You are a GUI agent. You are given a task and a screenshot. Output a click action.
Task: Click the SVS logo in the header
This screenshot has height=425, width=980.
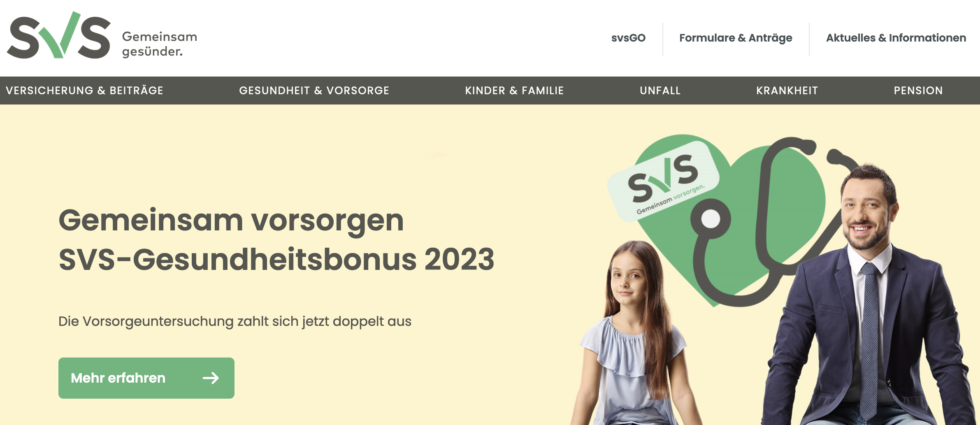tap(102, 36)
